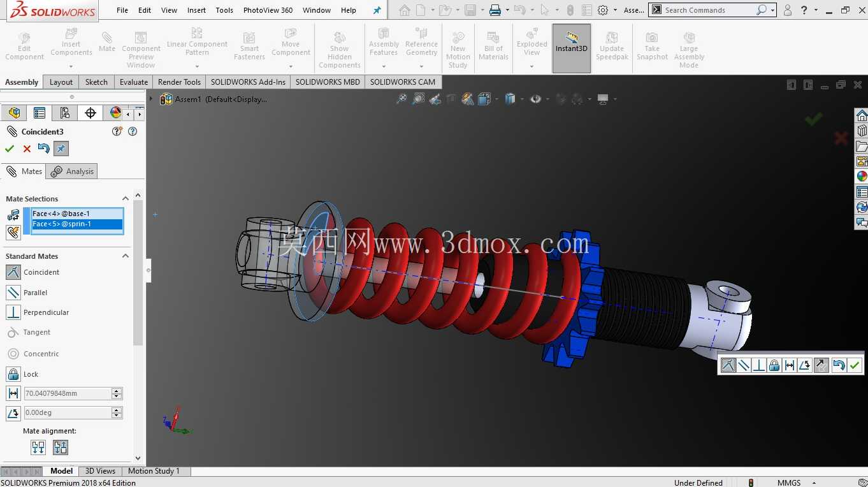The image size is (868, 487).
Task: Open the PhotoView 360 menu
Action: click(268, 10)
